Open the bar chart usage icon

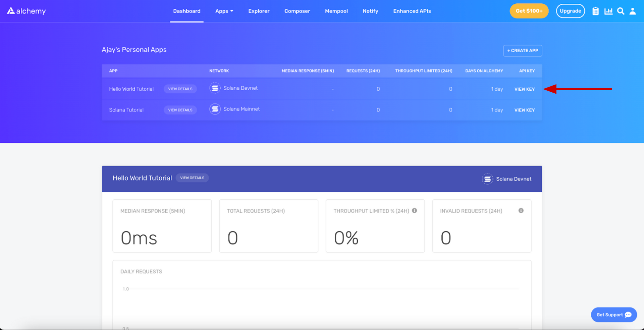(608, 11)
